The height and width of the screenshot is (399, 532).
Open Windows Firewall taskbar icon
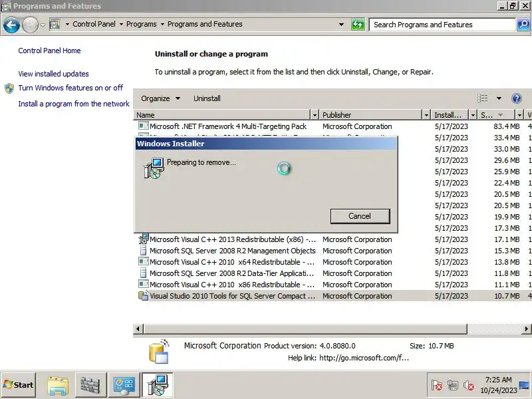(91, 385)
